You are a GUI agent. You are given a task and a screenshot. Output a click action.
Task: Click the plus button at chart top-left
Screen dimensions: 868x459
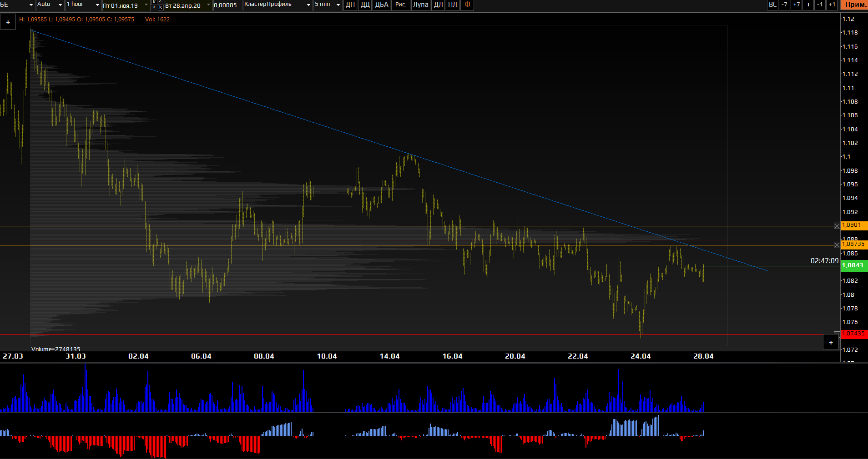click(8, 22)
